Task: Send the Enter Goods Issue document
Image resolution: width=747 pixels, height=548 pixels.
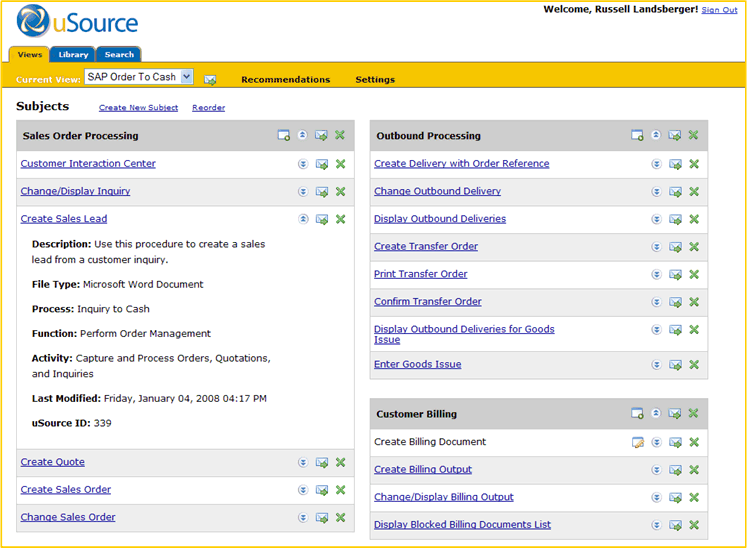Action: tap(676, 365)
